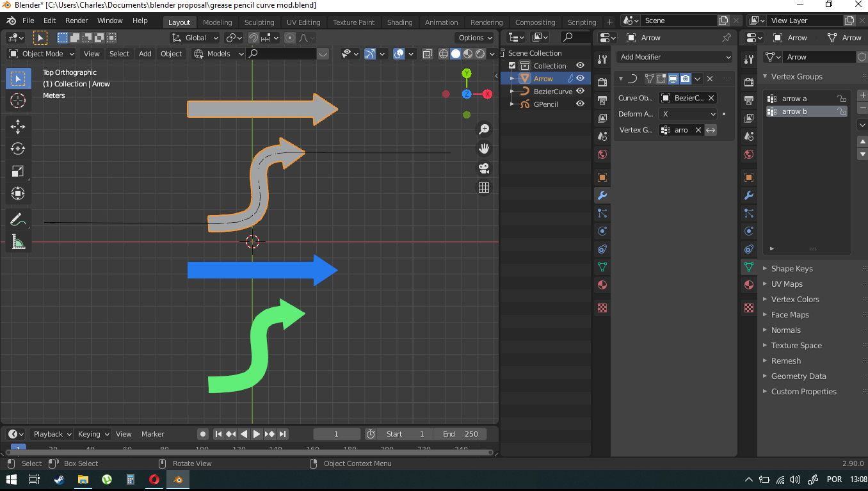Hide GPencil object in outliner
Viewport: 868px width, 491px height.
click(x=581, y=104)
